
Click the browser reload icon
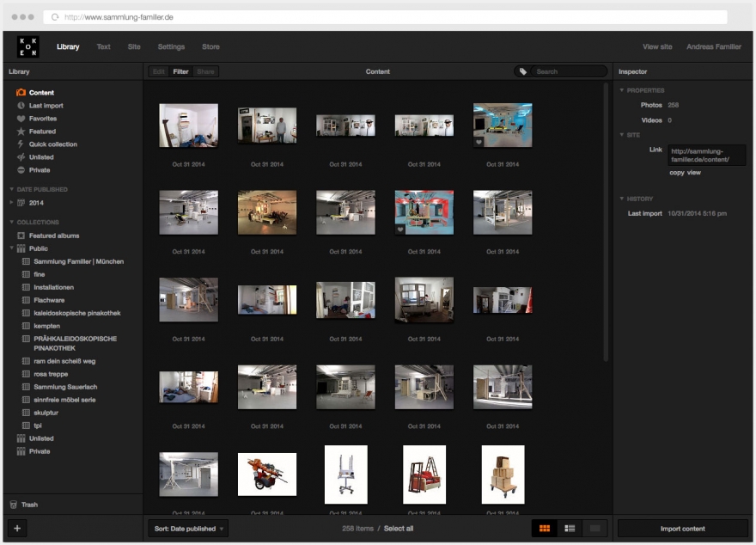pyautogui.click(x=55, y=17)
